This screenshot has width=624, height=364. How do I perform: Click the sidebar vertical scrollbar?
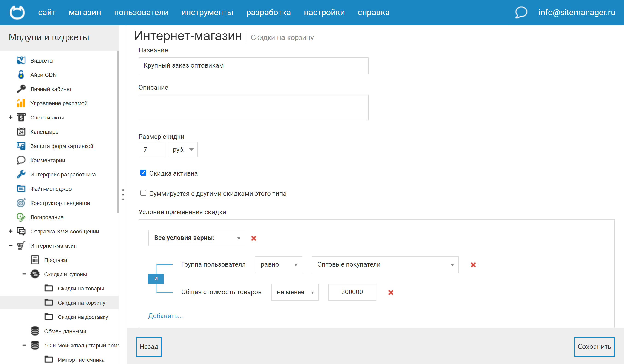click(118, 132)
